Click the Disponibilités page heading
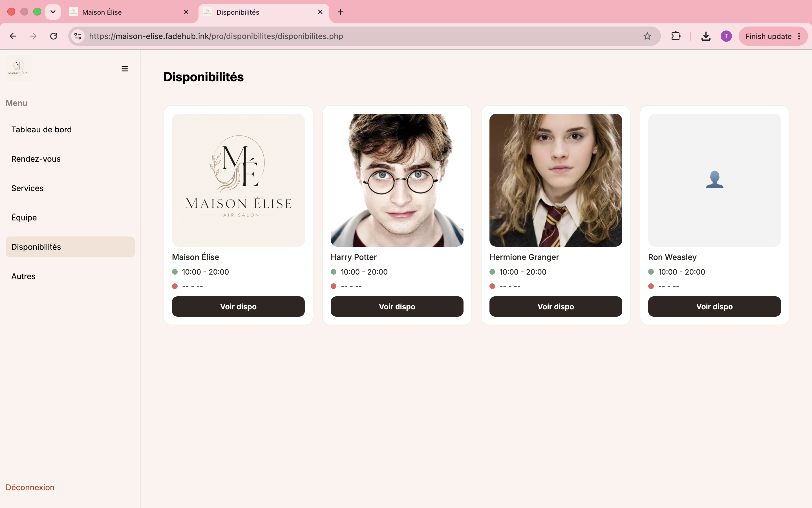Image resolution: width=812 pixels, height=508 pixels. [203, 77]
